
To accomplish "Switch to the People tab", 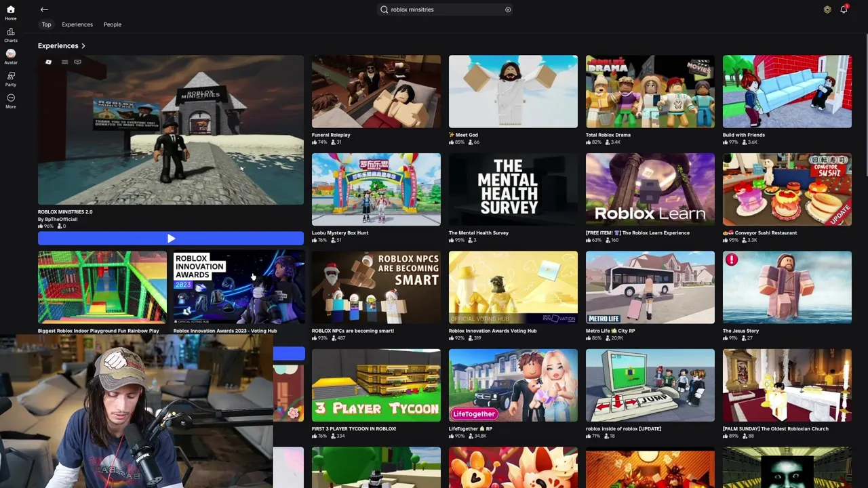I will coord(113,24).
